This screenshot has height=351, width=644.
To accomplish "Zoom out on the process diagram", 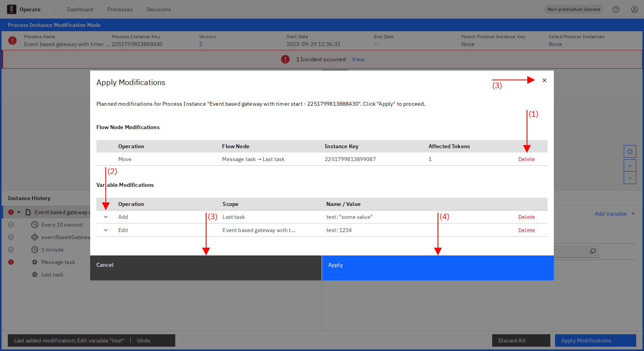I will pos(630,178).
